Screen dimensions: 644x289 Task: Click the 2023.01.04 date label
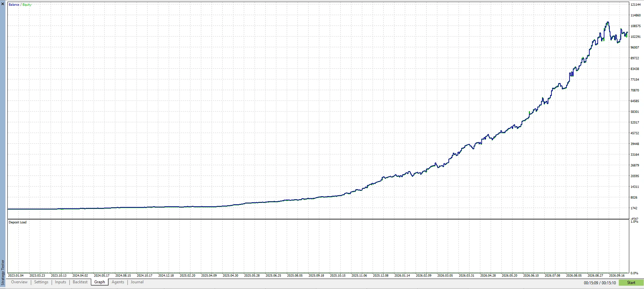point(16,276)
